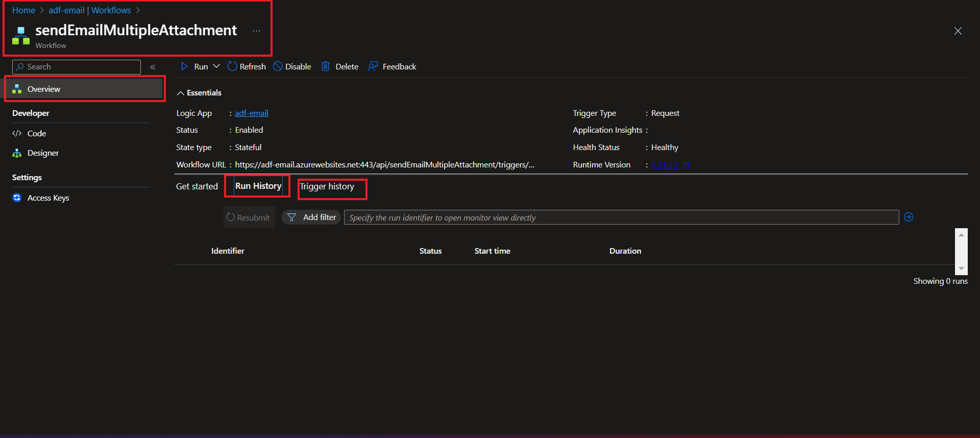
Task: Open the Overview page in the sidebar
Action: [x=85, y=89]
